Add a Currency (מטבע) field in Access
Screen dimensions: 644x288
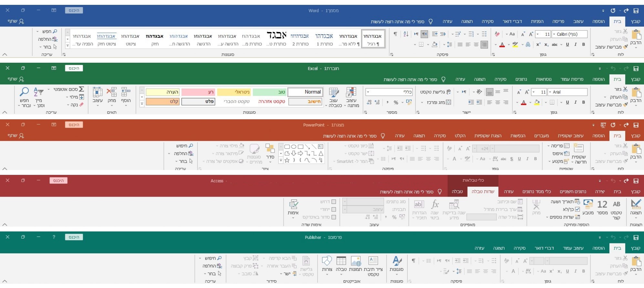[x=588, y=208]
